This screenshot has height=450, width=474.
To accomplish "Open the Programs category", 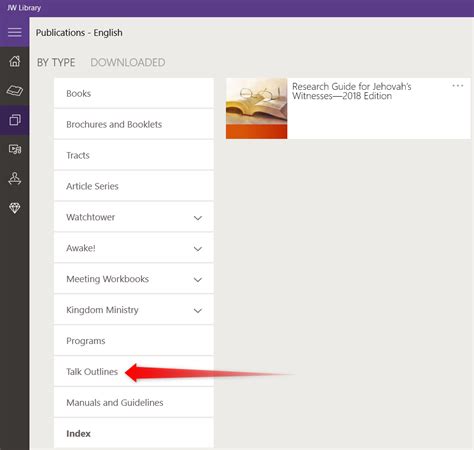I will 134,341.
